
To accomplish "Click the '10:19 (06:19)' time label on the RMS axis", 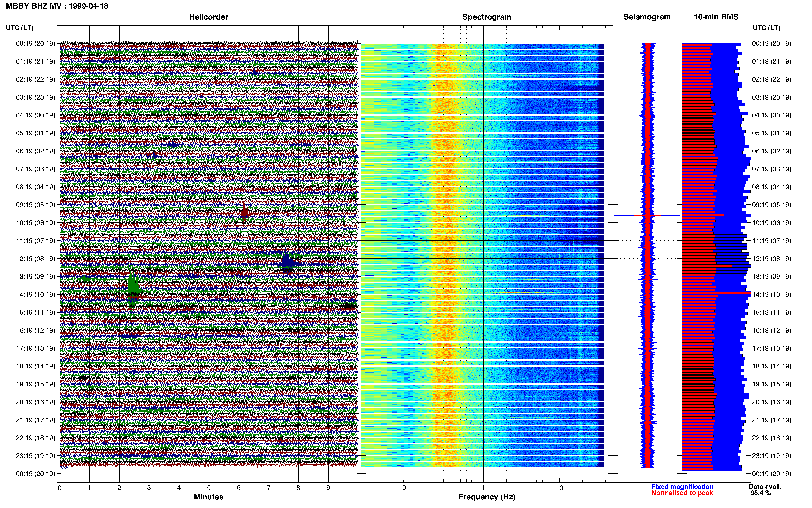I will 772,222.
